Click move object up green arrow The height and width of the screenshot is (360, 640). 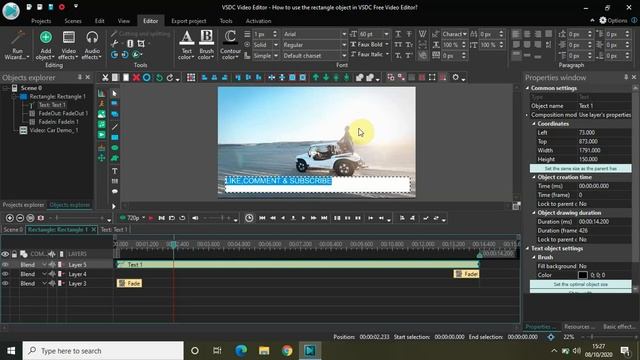point(316,78)
